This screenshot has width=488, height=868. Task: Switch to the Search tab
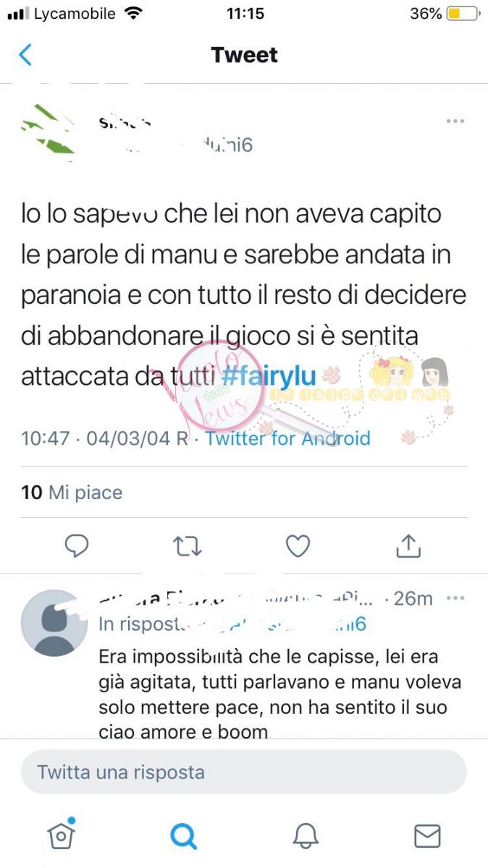click(x=184, y=835)
